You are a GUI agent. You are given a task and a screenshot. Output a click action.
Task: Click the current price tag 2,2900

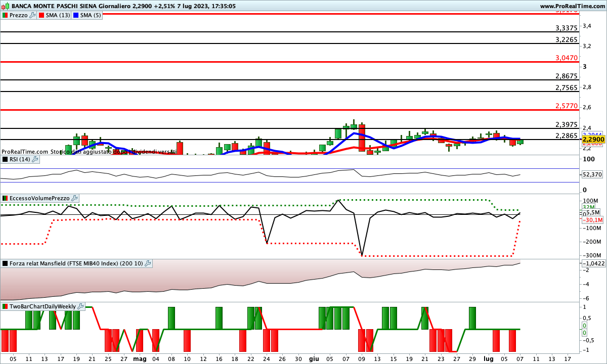pos(593,139)
